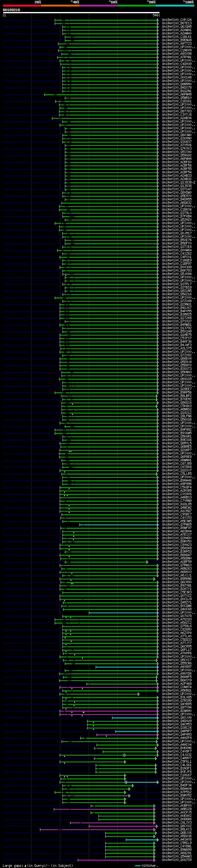The image size is (197, 868).
Task: Select the UniRef100_C1EGG1 label
Action: coord(177,101)
